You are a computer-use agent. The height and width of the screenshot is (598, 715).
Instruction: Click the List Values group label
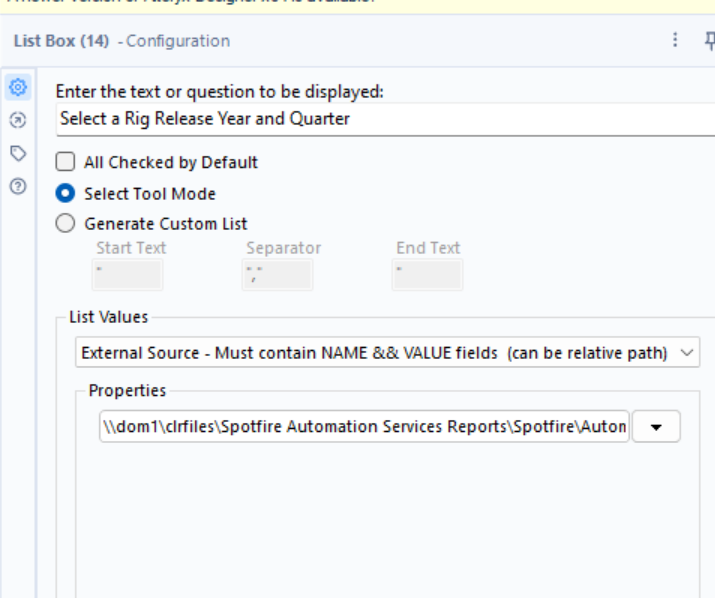click(109, 317)
